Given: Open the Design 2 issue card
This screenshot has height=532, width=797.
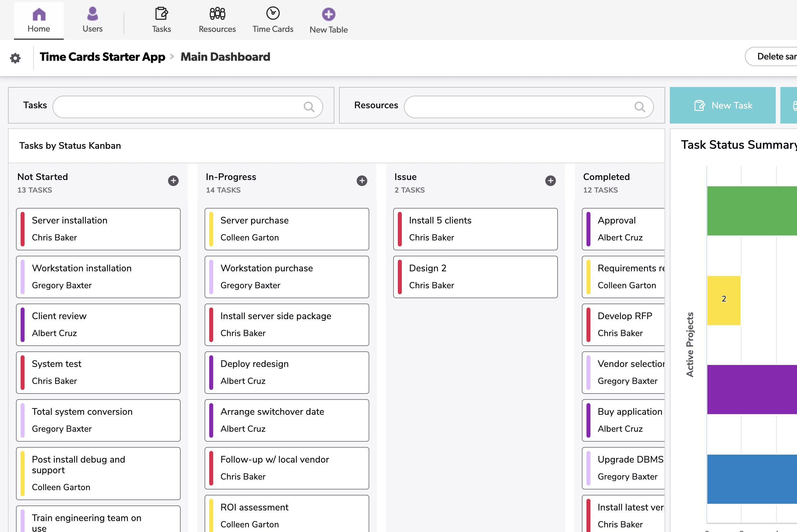Looking at the screenshot, I should (x=475, y=277).
